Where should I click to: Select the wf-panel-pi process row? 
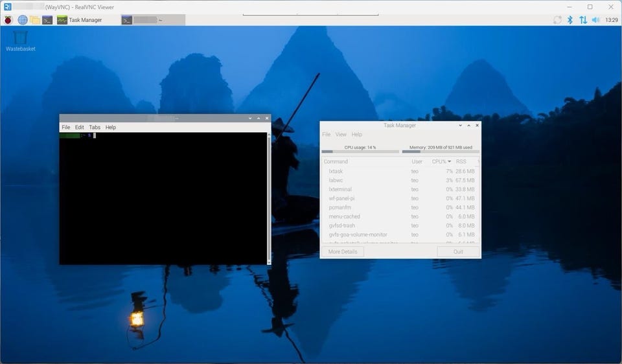pos(399,198)
